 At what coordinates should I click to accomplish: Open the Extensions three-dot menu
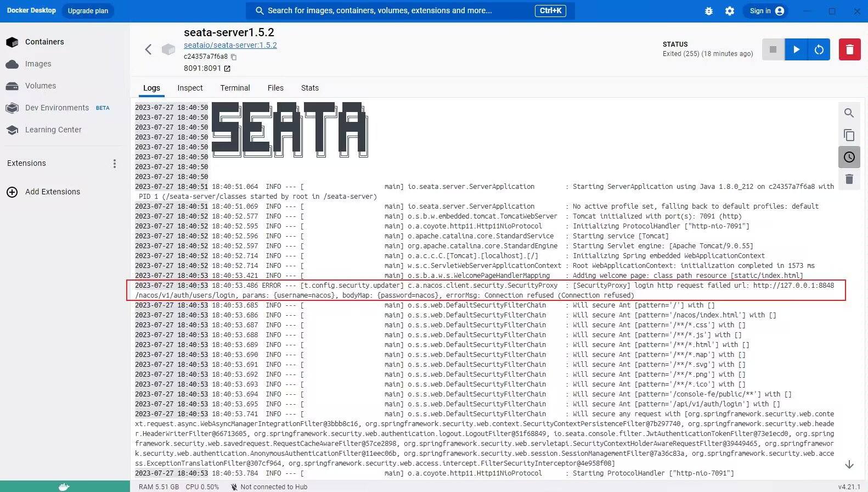115,163
